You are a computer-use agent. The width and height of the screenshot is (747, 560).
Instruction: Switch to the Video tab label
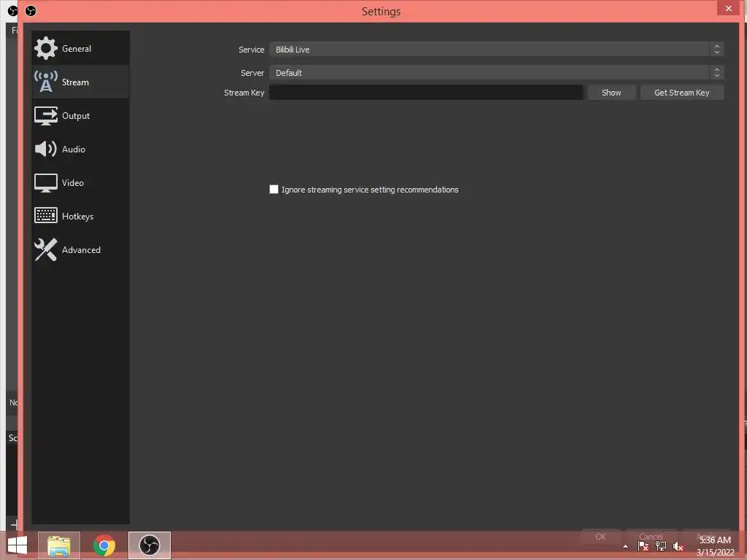click(73, 183)
